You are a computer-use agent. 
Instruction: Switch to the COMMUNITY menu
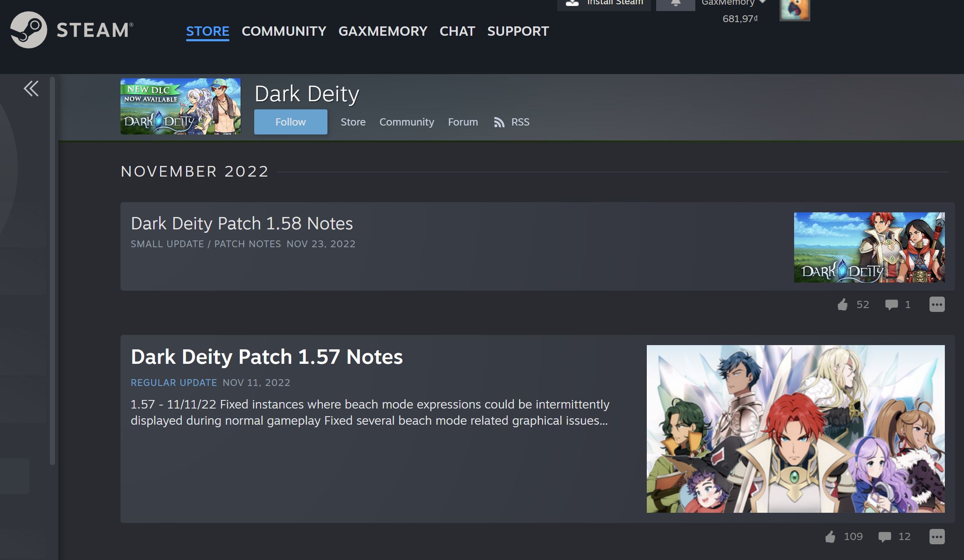click(x=284, y=31)
